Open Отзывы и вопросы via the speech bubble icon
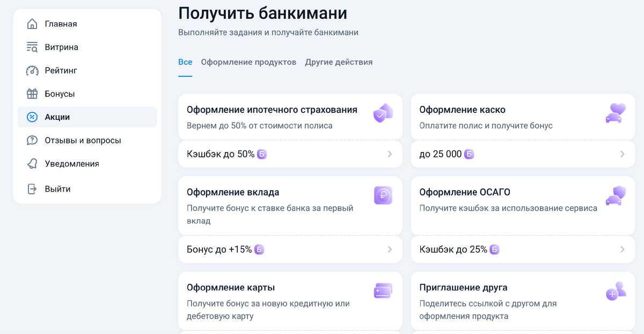Viewport: 644px width, 334px height. pyautogui.click(x=31, y=140)
